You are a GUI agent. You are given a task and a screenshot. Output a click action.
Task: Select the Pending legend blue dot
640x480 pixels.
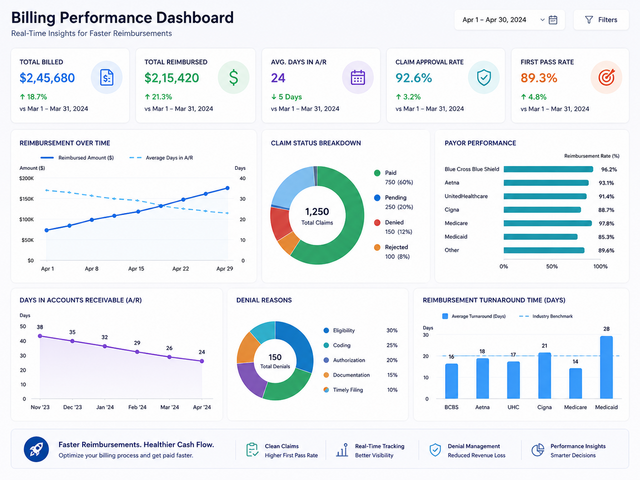point(377,198)
